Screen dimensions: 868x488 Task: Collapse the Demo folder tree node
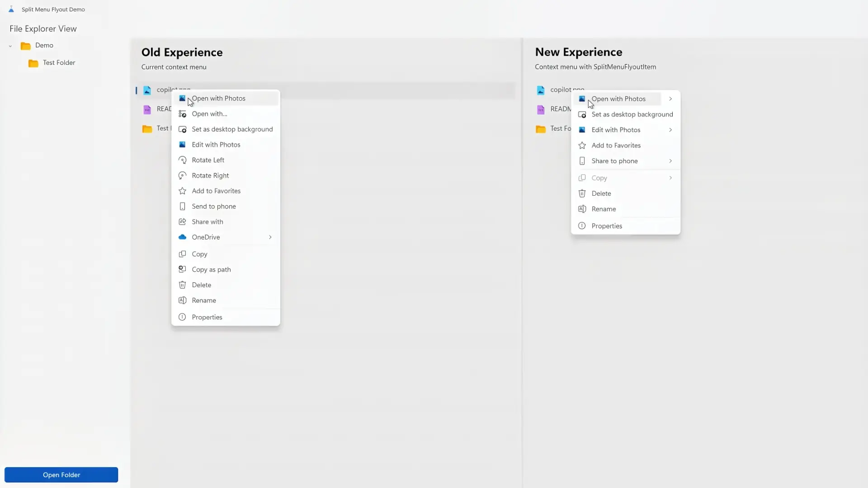(x=10, y=46)
